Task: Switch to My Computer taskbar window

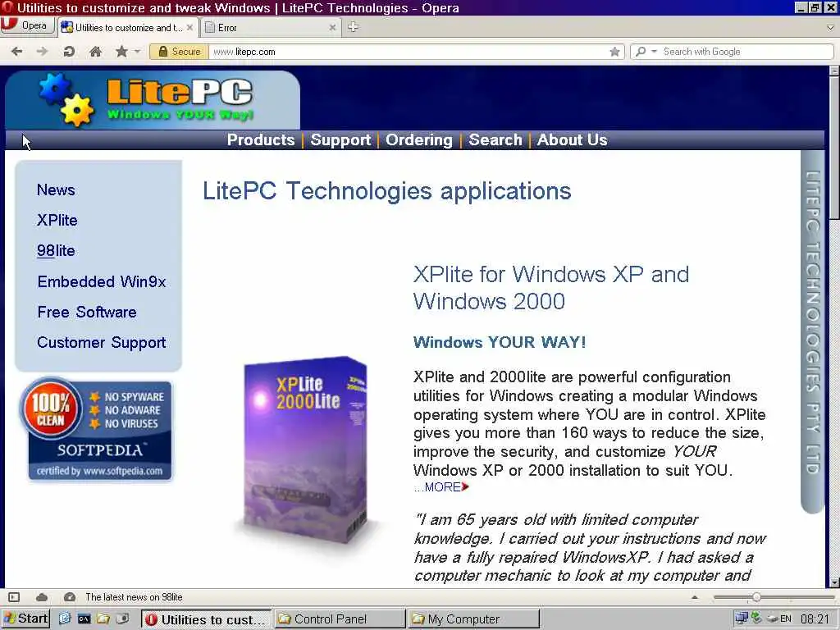Action: click(473, 619)
